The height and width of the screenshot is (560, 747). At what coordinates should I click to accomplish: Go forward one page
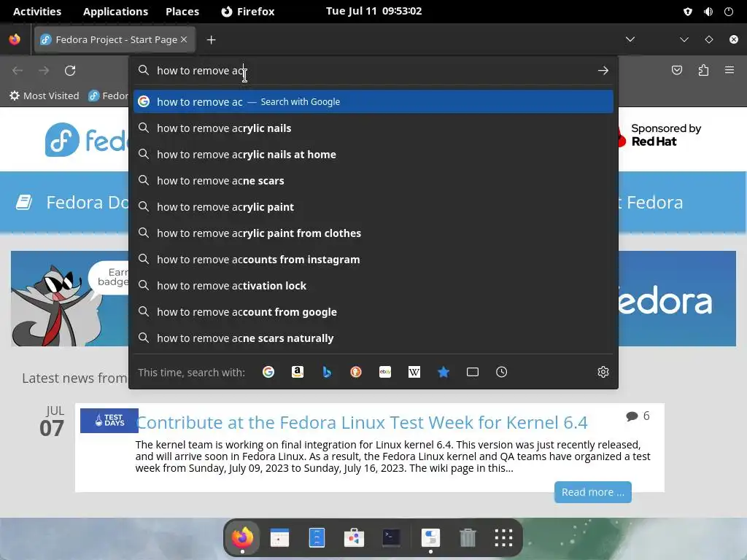pos(44,71)
